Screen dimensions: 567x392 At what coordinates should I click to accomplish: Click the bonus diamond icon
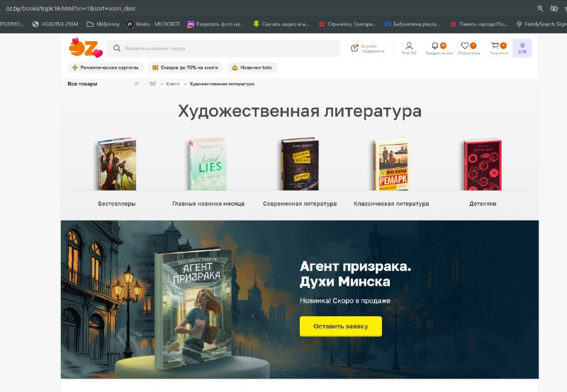(522, 45)
